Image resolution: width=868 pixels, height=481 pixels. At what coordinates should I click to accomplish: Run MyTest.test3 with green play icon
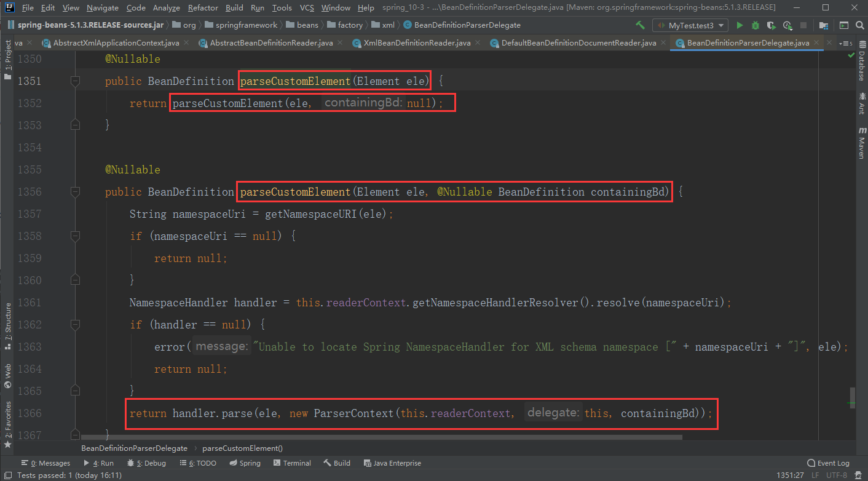[740, 25]
